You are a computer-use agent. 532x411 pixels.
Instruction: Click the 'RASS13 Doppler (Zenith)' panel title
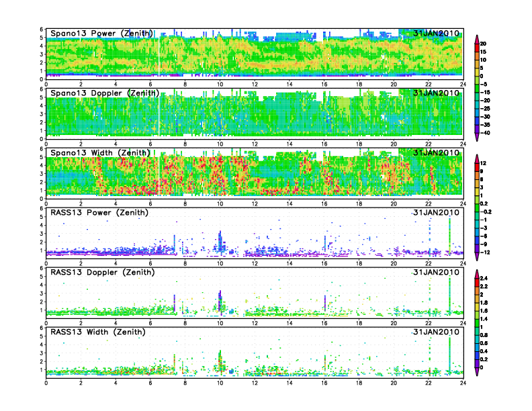point(103,272)
